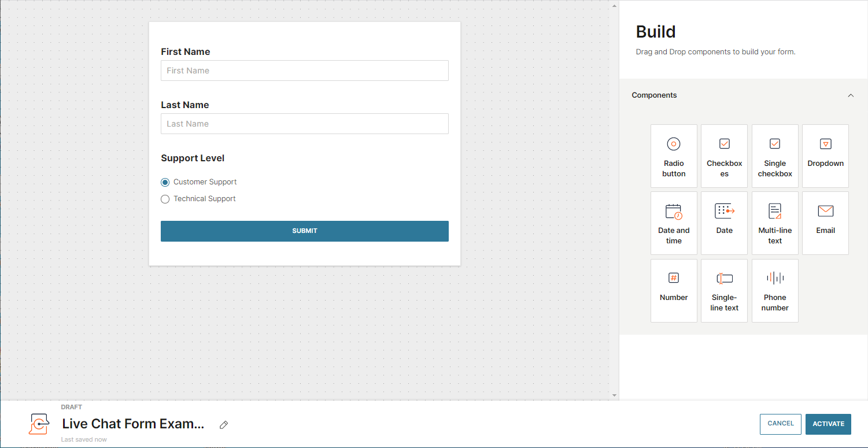This screenshot has width=868, height=448.
Task: Pick the Single checkbox component
Action: click(x=775, y=156)
